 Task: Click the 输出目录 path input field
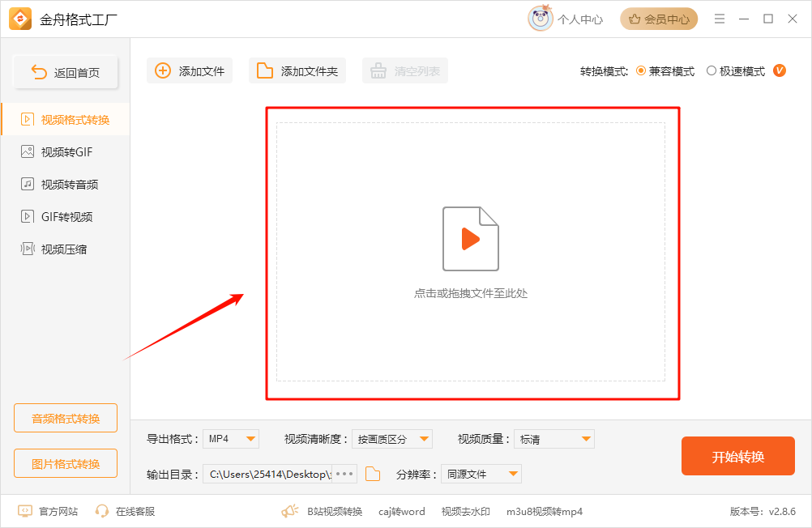pyautogui.click(x=267, y=474)
